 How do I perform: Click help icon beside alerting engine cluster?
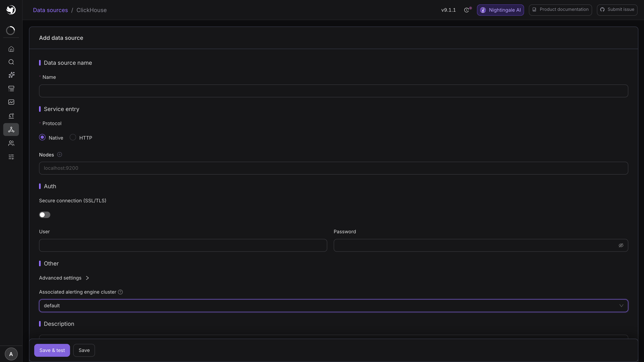pyautogui.click(x=120, y=292)
